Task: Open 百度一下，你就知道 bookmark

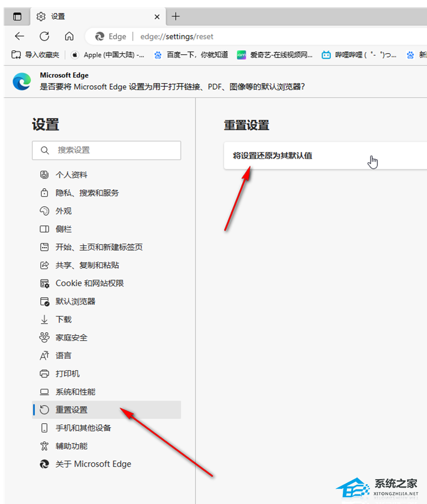Action: click(x=191, y=55)
